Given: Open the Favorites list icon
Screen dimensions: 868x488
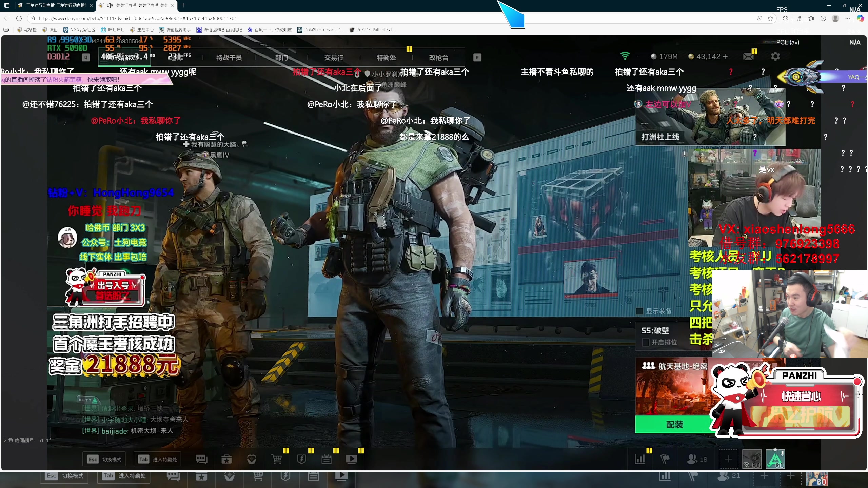Looking at the screenshot, I should coord(811,18).
